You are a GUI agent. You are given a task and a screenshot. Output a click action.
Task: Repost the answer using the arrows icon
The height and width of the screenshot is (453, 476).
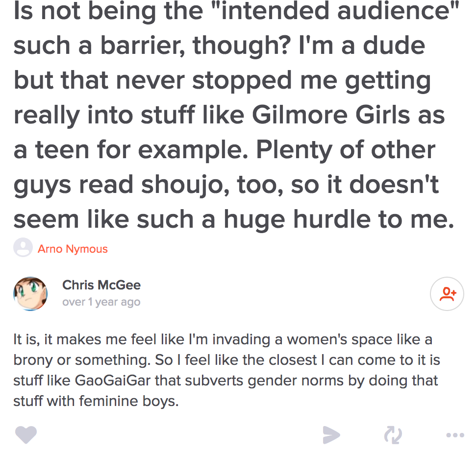point(393,434)
